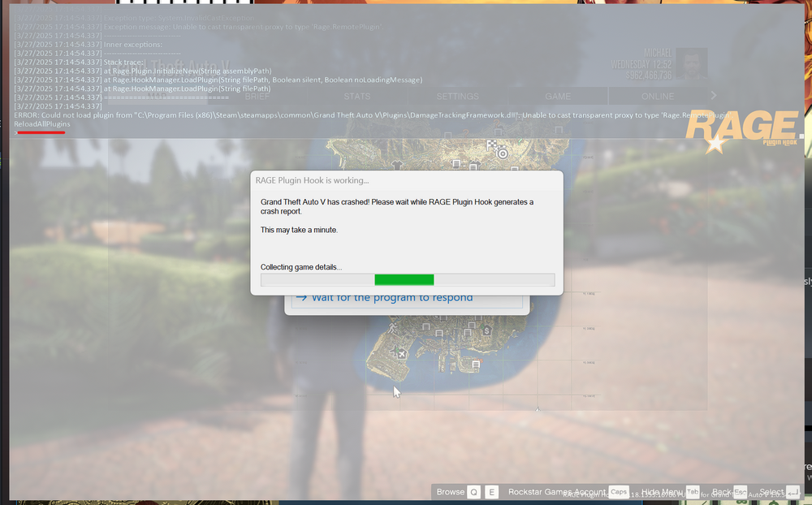The image size is (812, 505).
Task: Click the Caps key Rockstar Games Account prompt
Action: tap(619, 491)
